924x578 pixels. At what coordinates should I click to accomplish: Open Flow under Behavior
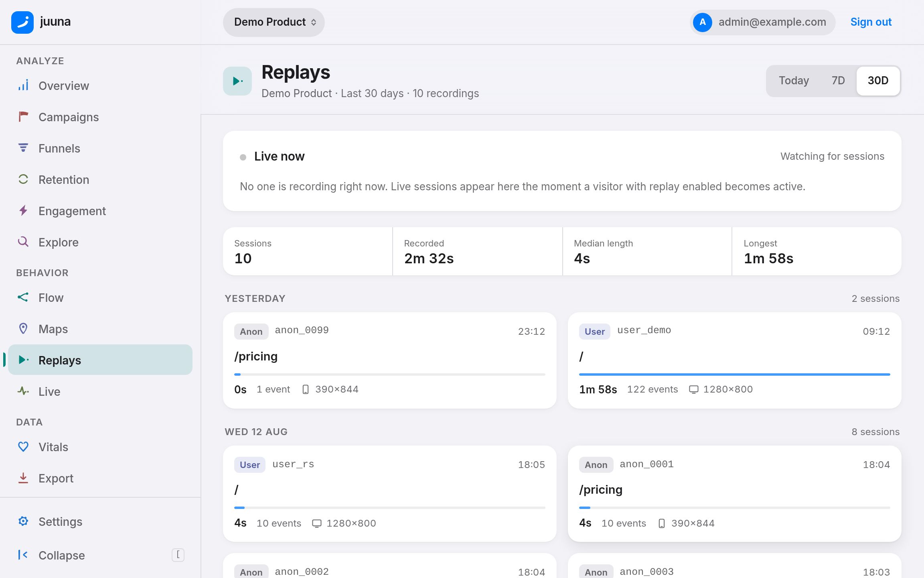(x=100, y=297)
